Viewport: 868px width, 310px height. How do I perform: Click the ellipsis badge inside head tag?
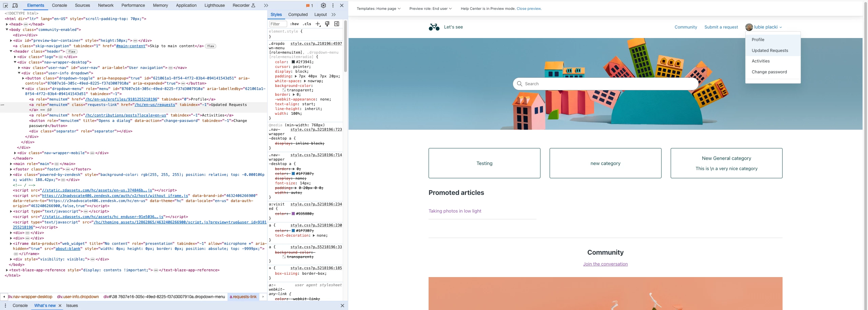(x=26, y=24)
